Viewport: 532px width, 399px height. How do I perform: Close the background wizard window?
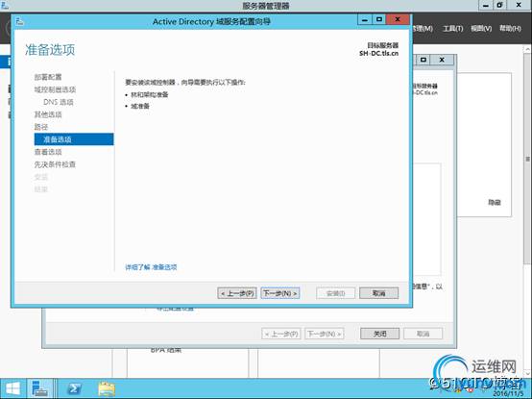tap(442, 60)
